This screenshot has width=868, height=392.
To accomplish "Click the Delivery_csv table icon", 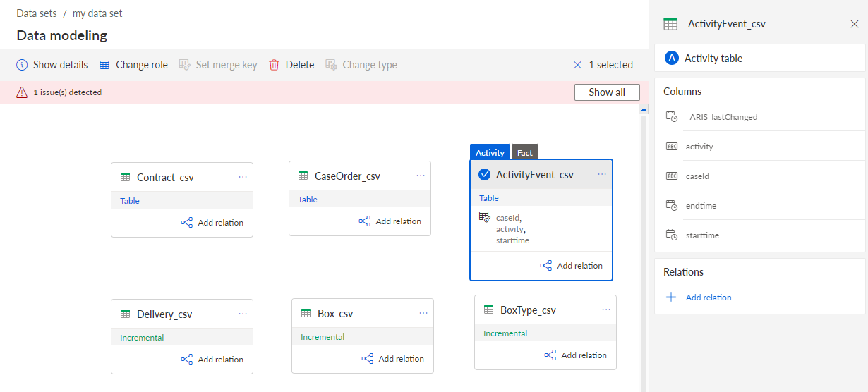I will pyautogui.click(x=126, y=314).
